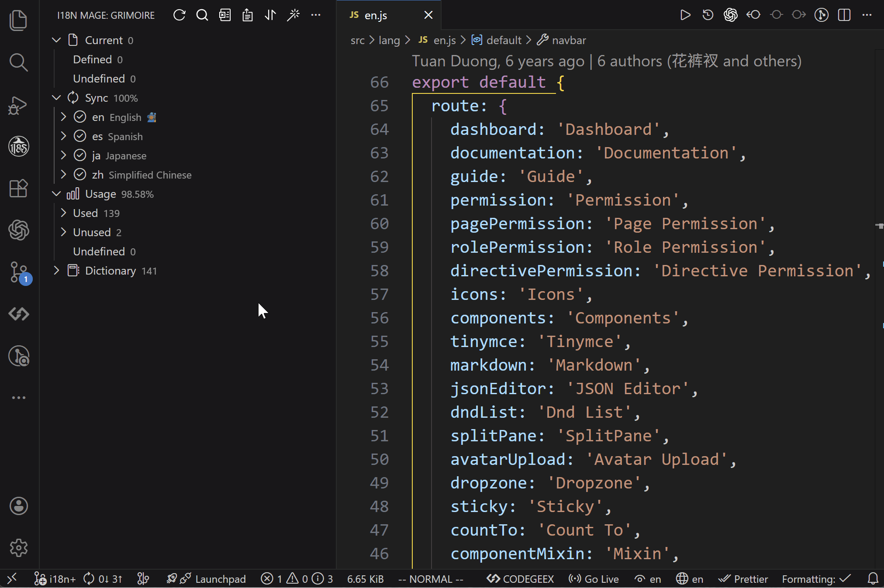Viewport: 884px width, 588px height.
Task: Open Source Control with the pending change badge
Action: (18, 273)
